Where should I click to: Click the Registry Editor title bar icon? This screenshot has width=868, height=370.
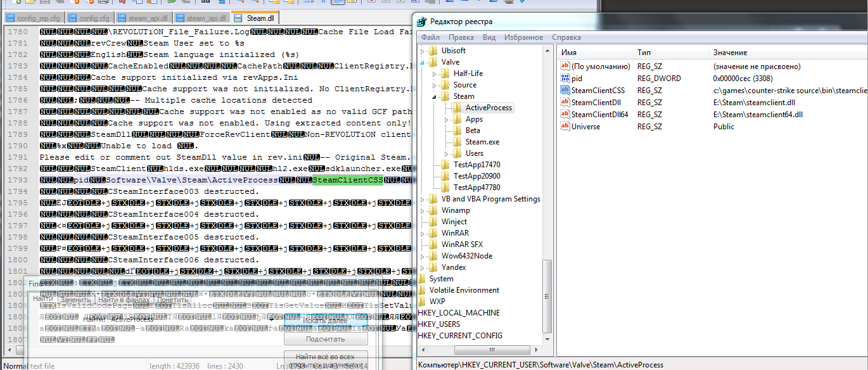[x=423, y=22]
